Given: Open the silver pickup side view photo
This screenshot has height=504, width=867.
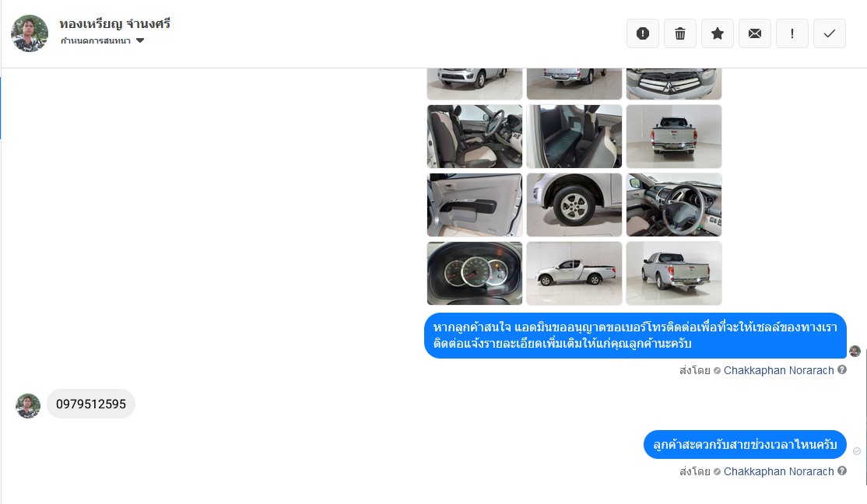Looking at the screenshot, I should pyautogui.click(x=574, y=273).
